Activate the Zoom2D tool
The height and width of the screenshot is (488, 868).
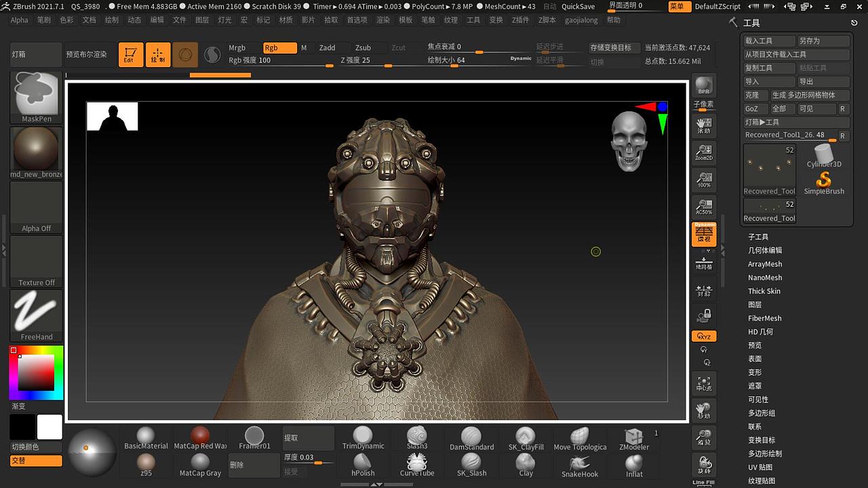pos(704,152)
